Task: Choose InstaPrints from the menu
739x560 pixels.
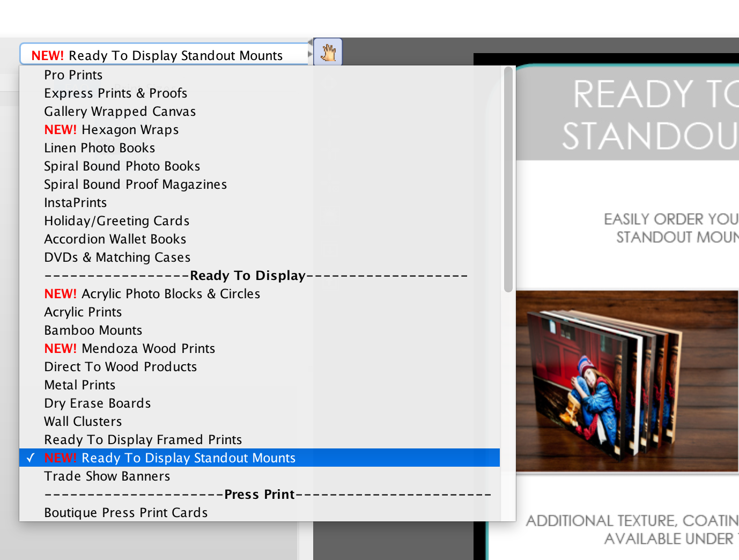Action: [x=260, y=203]
